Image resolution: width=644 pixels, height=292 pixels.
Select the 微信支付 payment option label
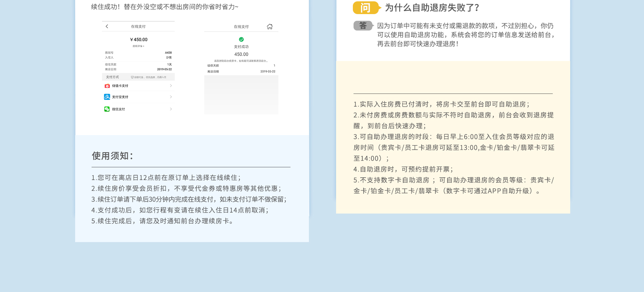tap(118, 109)
